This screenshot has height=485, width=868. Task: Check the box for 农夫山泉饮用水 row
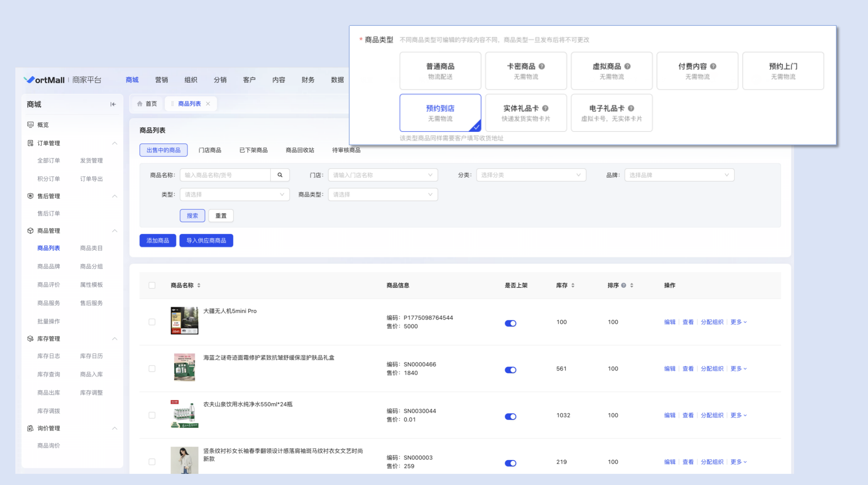click(152, 415)
